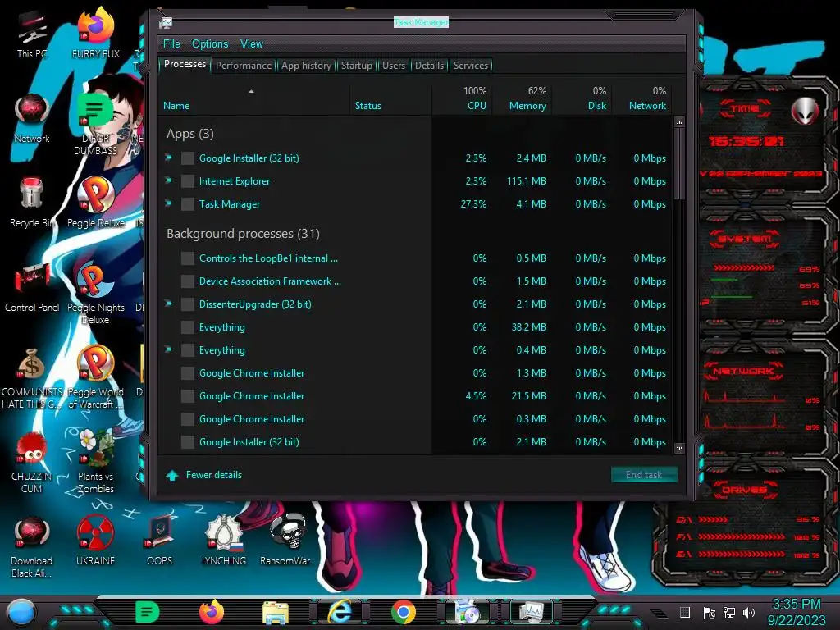Launch Peggle World of Warcraft shortcut
The height and width of the screenshot is (630, 840).
tap(95, 377)
